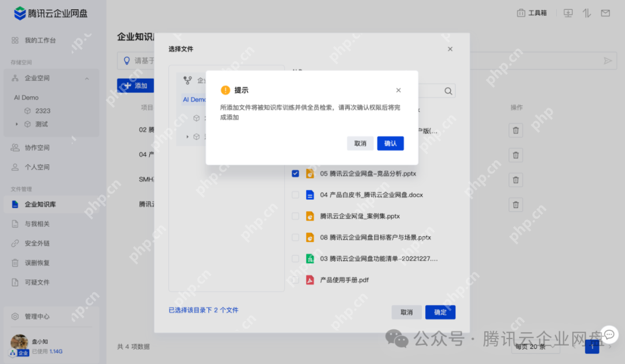Screen dimensions: 625x364
Task: Select AI Demo in sidebar tree
Action: pos(26,97)
